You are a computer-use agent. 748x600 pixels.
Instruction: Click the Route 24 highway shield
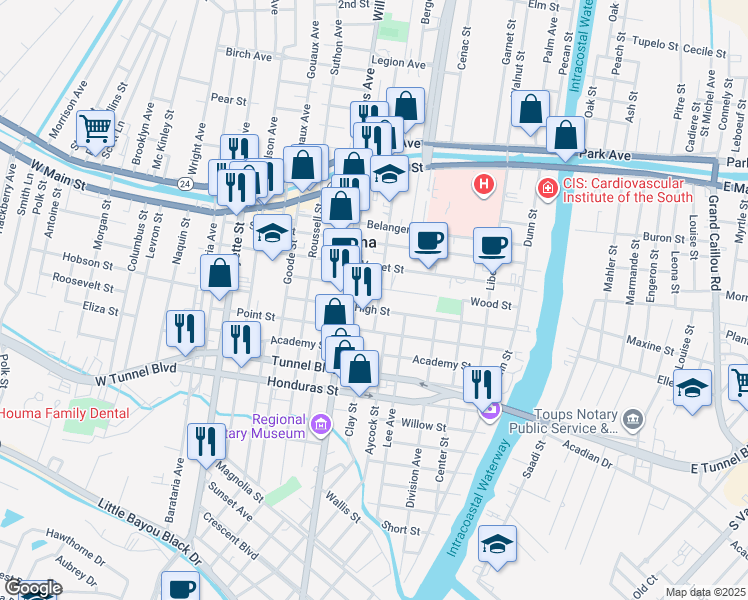(184, 184)
